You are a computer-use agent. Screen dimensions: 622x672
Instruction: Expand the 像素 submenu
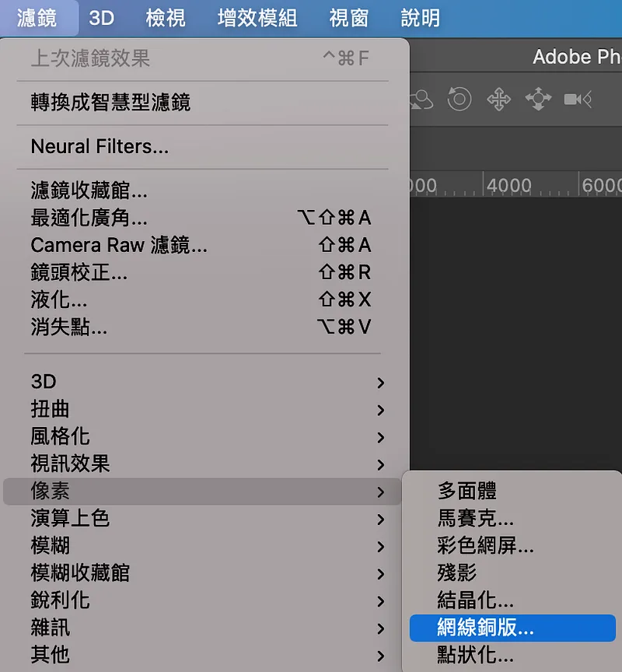pyautogui.click(x=202, y=491)
